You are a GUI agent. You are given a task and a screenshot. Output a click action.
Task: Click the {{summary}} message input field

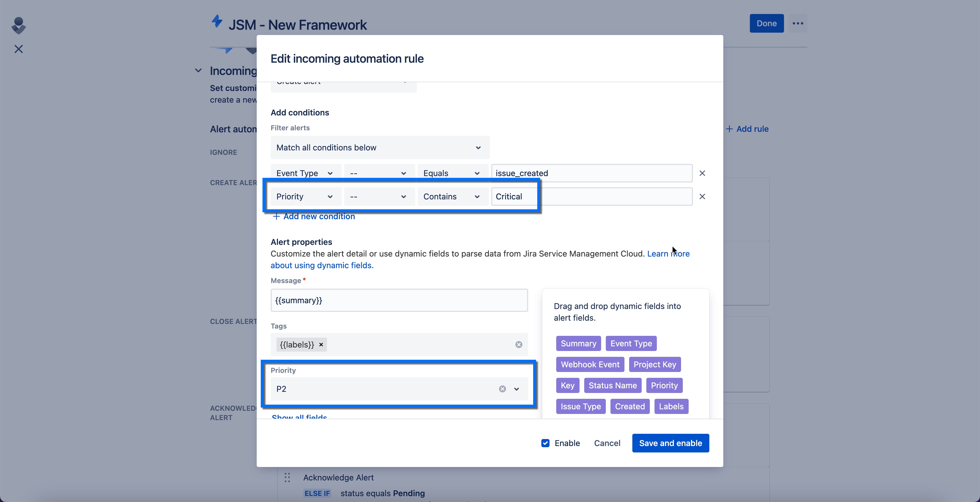pyautogui.click(x=398, y=300)
